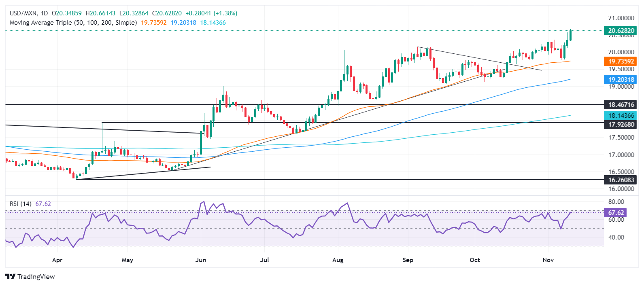The height and width of the screenshot is (286, 644).
Task: Select the RSI (14) indicator label
Action: [21, 204]
